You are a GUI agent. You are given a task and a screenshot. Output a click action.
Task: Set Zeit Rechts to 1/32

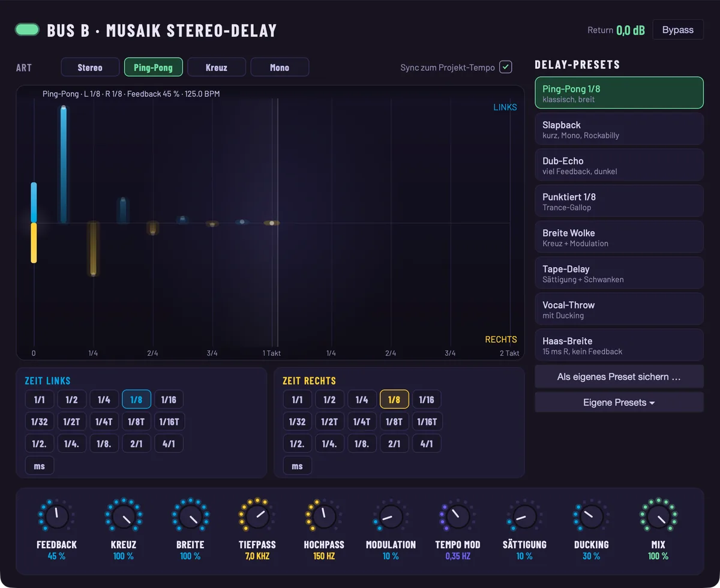(298, 422)
